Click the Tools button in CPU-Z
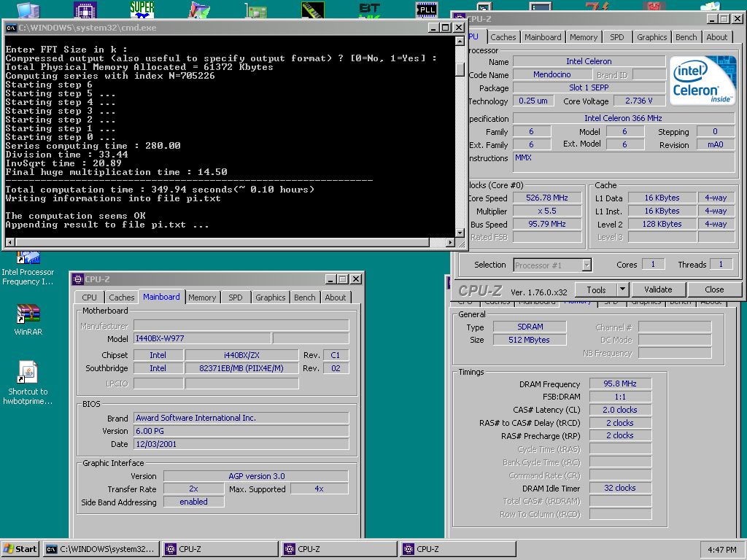 [596, 289]
